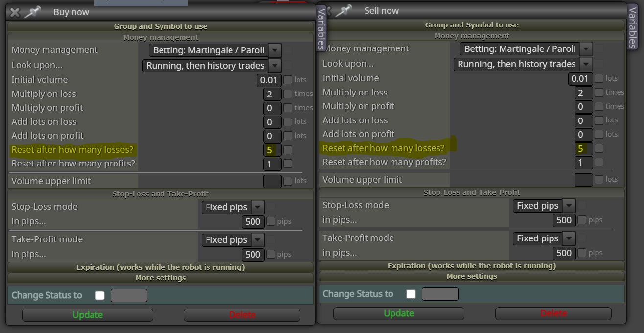Screen dimensions: 644x333
Task: Check Change Status to box in Sell now
Action: (411, 294)
